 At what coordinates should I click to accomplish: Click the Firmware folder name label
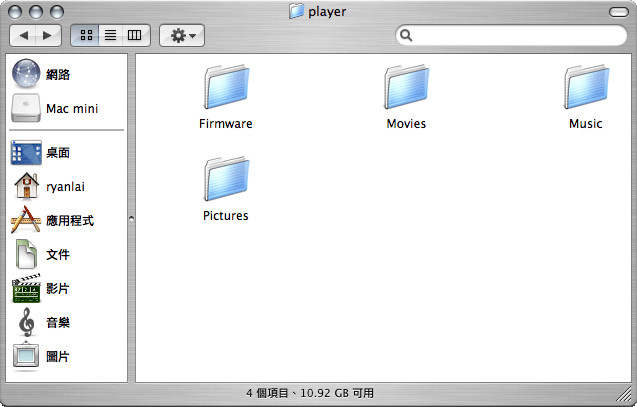point(226,123)
